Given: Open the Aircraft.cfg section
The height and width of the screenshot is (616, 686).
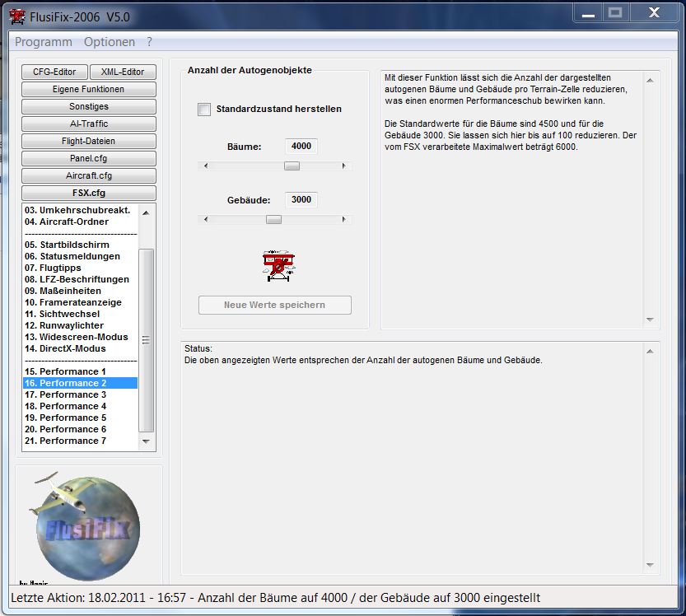Looking at the screenshot, I should pos(89,175).
